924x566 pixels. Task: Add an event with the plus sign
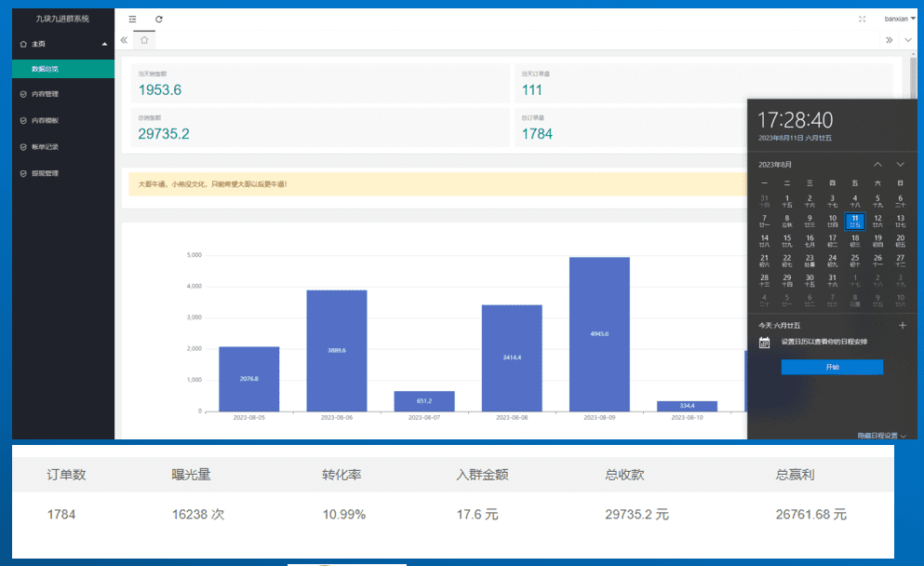click(x=902, y=325)
